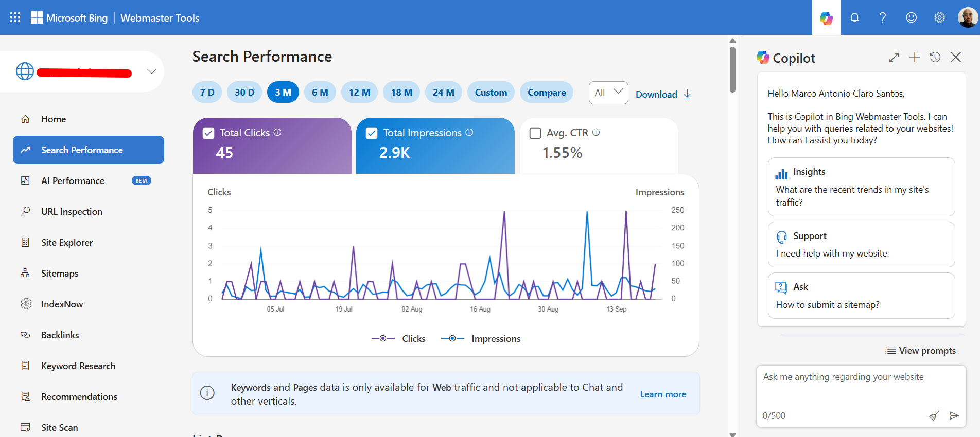Open Keyword Research in sidebar
Image resolution: width=980 pixels, height=437 pixels.
click(89, 366)
